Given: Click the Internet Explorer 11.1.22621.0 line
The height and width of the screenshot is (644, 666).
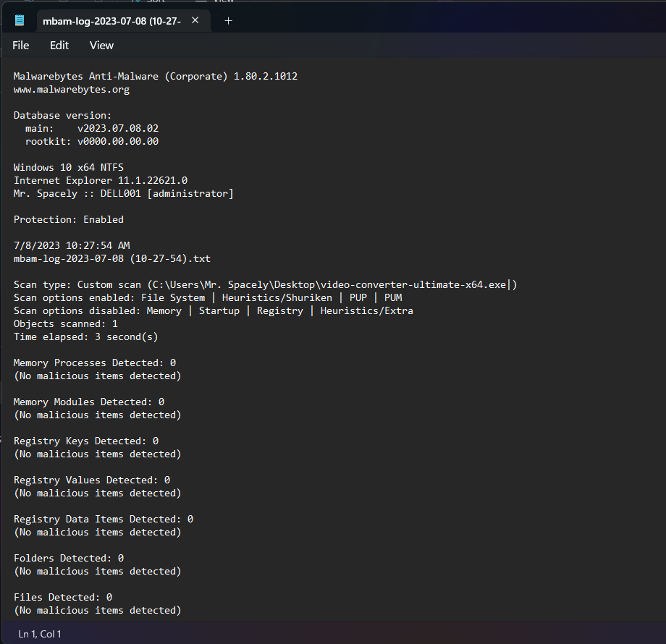Looking at the screenshot, I should (x=100, y=180).
